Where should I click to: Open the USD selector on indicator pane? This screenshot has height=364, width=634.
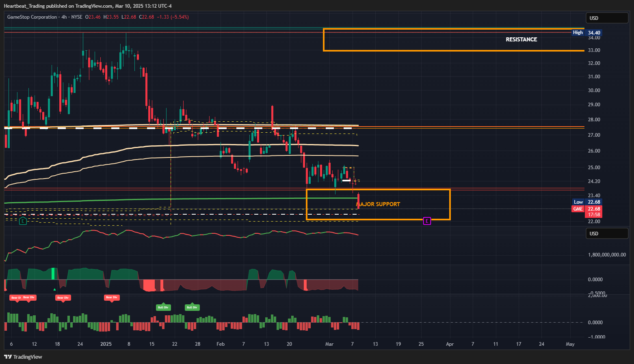pos(607,233)
